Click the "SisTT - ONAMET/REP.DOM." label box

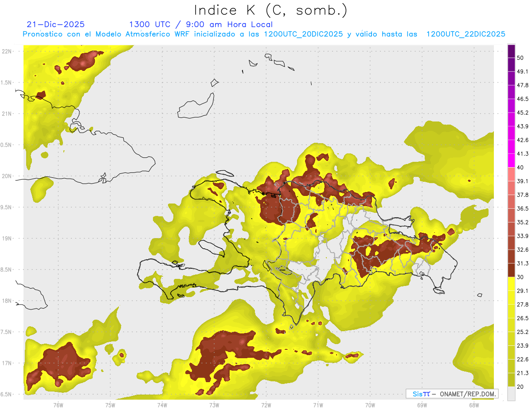tap(452, 394)
